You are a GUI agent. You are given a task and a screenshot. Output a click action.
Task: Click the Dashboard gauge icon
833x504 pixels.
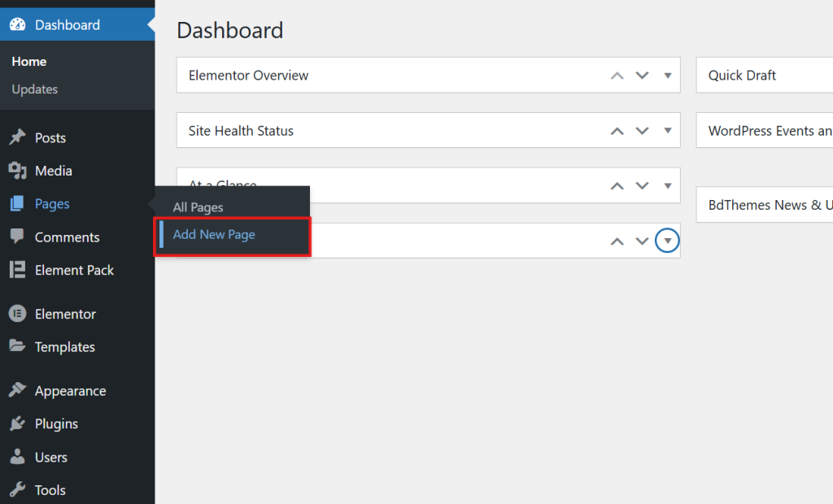click(x=17, y=24)
